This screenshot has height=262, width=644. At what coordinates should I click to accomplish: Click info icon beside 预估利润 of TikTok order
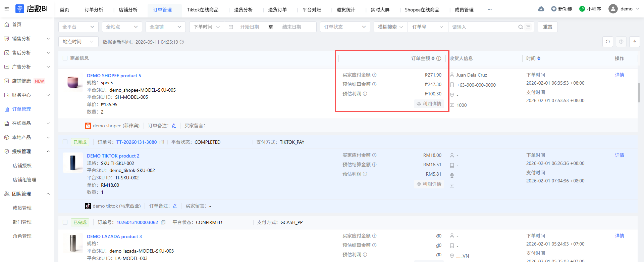(365, 174)
